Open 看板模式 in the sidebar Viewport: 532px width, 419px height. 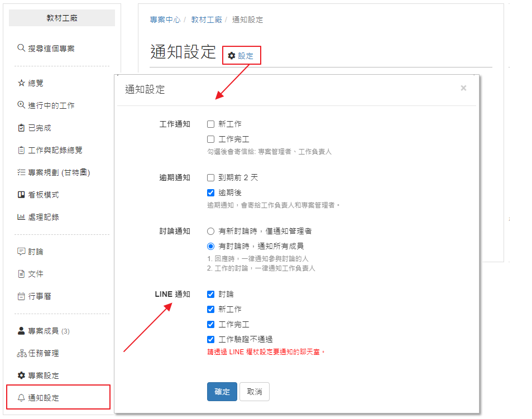43,195
